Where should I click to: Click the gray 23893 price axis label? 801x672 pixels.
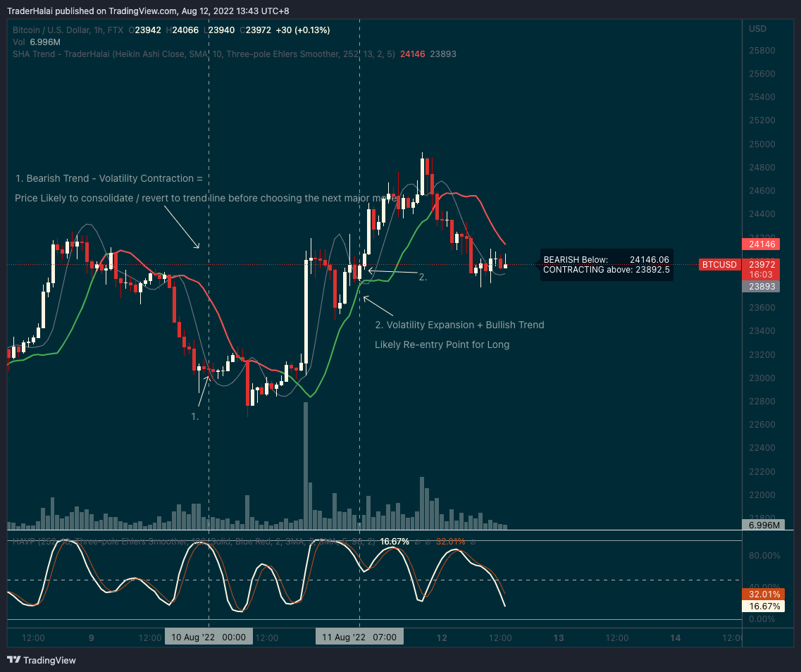coord(761,287)
